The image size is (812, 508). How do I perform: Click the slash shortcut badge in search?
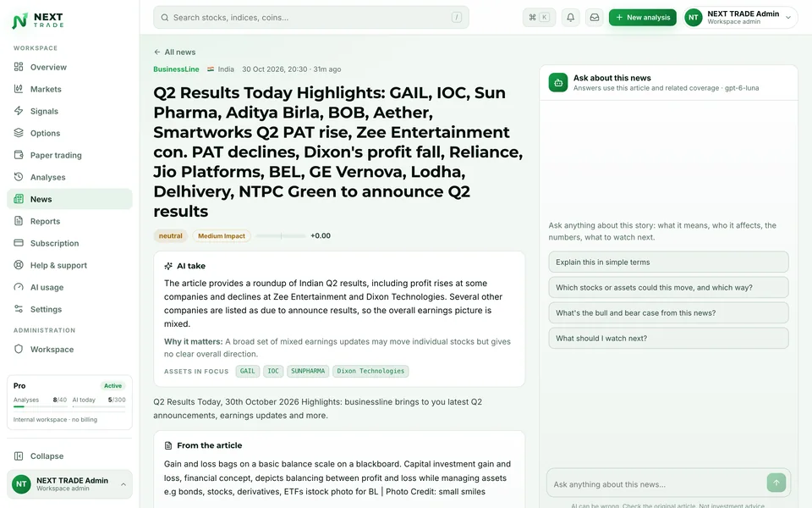click(x=456, y=18)
